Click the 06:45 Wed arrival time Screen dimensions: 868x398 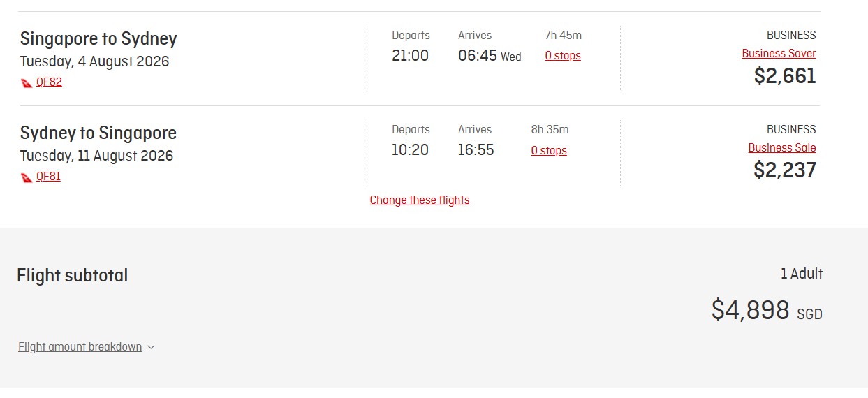tap(489, 56)
